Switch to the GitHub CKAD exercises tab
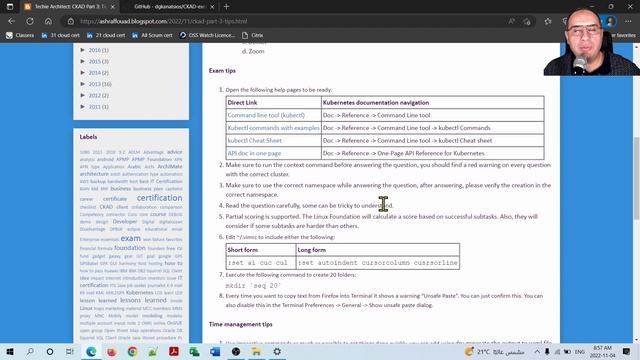This screenshot has width=640, height=360. tap(169, 7)
